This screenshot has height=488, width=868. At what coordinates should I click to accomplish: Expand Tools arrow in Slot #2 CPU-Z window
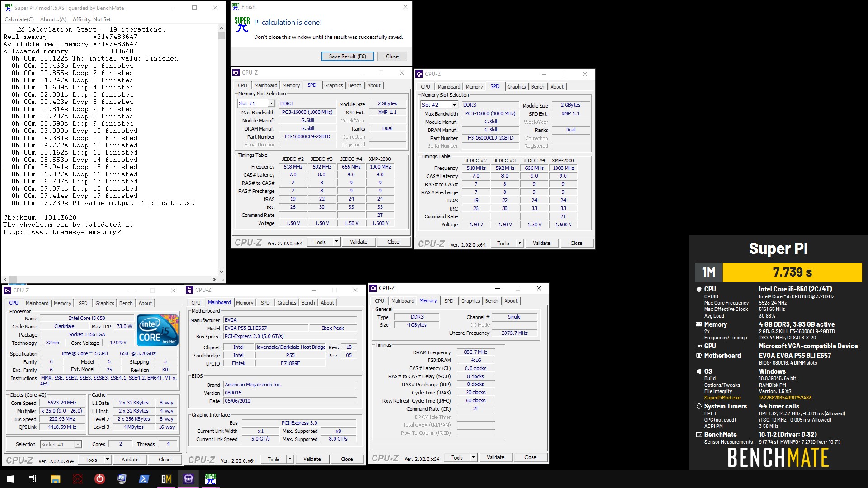[519, 243]
